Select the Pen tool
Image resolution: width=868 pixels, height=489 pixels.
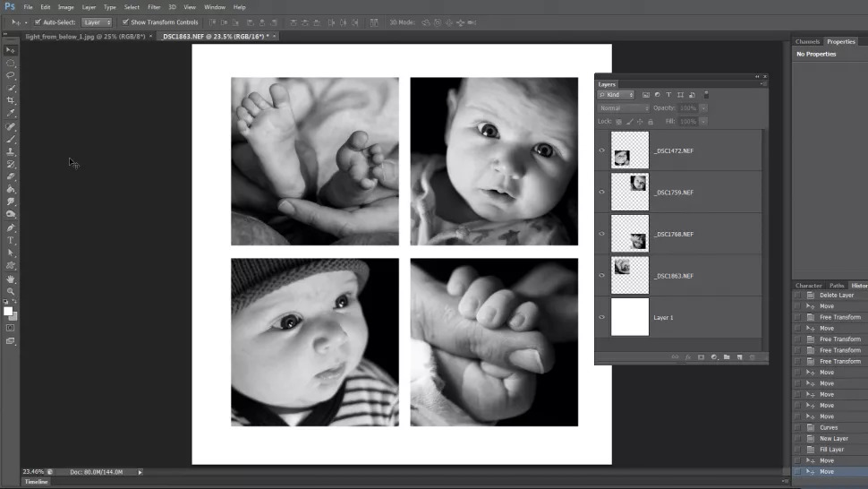(x=11, y=227)
